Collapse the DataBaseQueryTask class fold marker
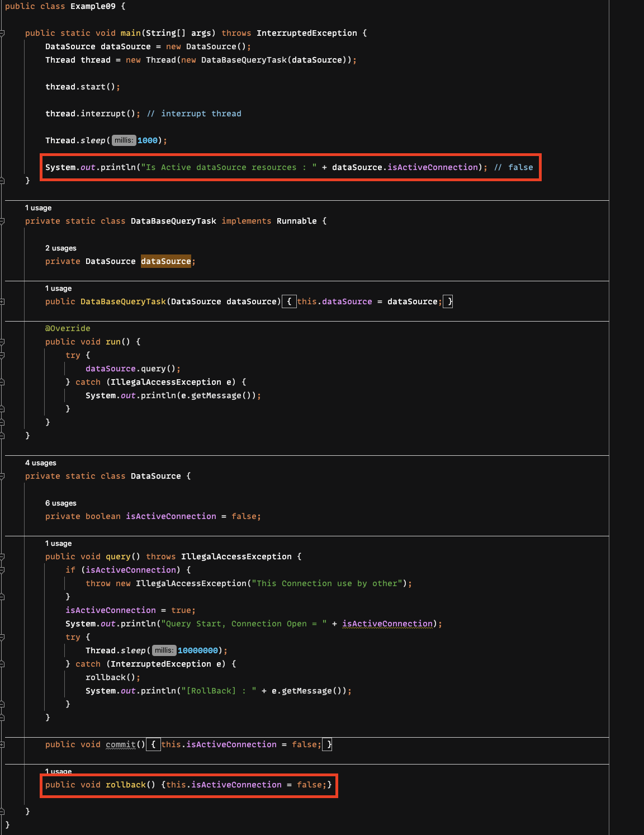This screenshot has width=644, height=835. coord(2,221)
